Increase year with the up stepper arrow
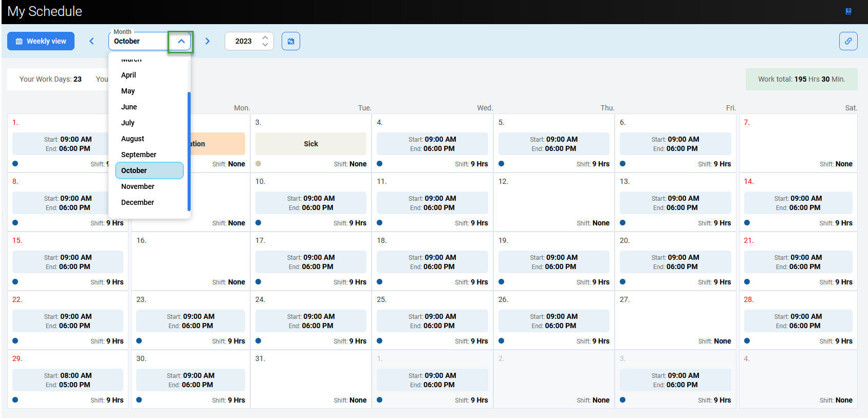Image resolution: width=868 pixels, height=418 pixels. 265,37
